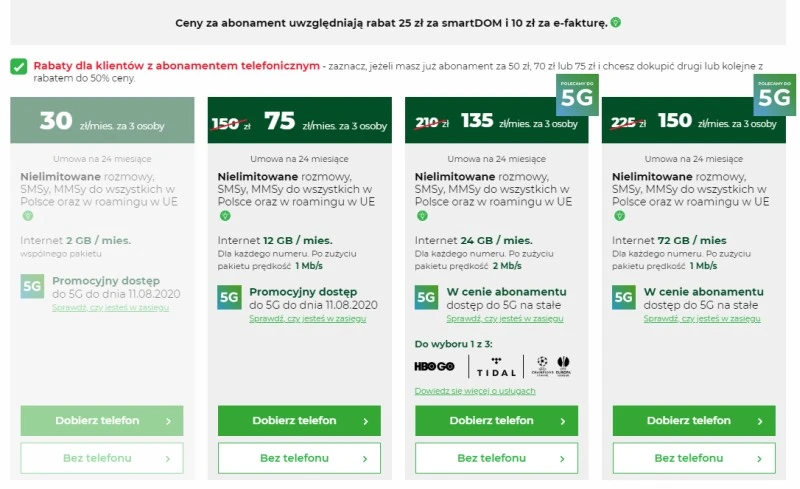800x489 pixels.
Task: Click the 5G badge on the 135 zł plan
Action: (577, 96)
